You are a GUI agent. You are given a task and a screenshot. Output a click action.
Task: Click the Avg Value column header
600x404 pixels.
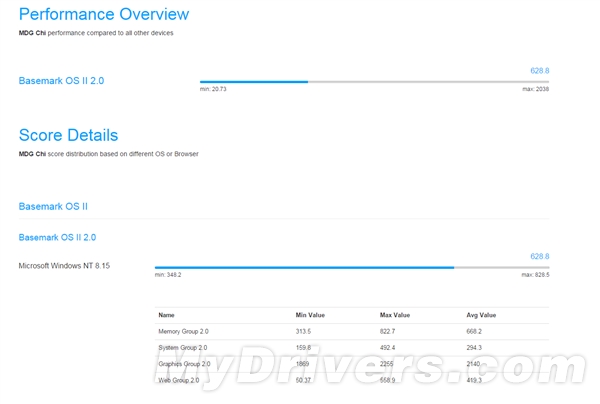pyautogui.click(x=481, y=315)
